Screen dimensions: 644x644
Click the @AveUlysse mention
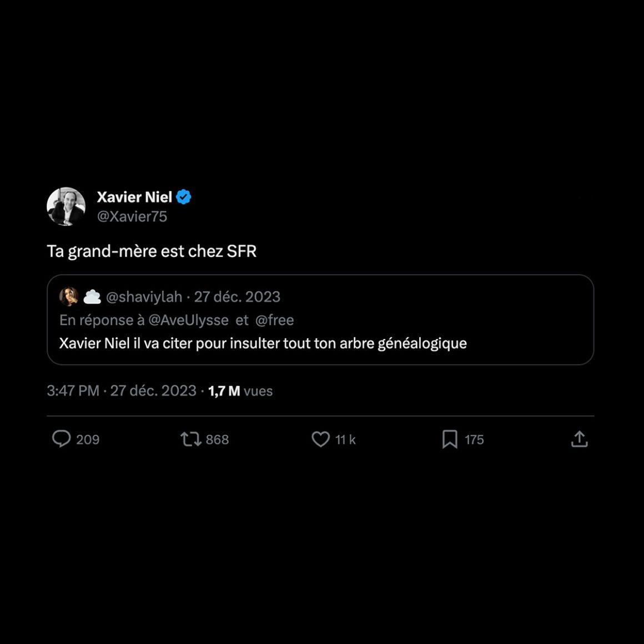tap(188, 320)
